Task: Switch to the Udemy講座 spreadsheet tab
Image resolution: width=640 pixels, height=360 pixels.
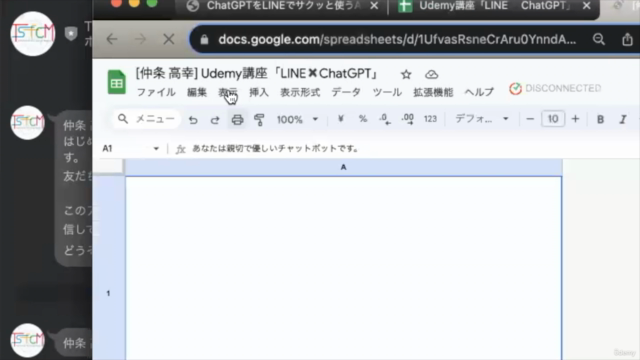Action: [x=494, y=6]
